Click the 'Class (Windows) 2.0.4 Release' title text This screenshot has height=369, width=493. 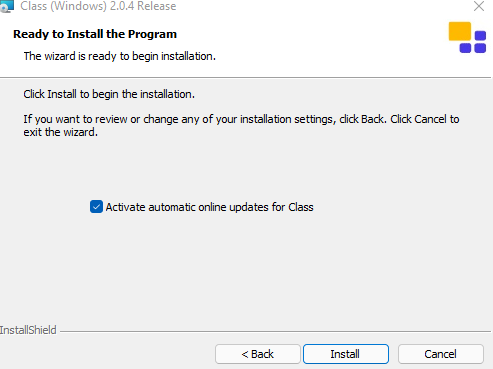click(98, 6)
